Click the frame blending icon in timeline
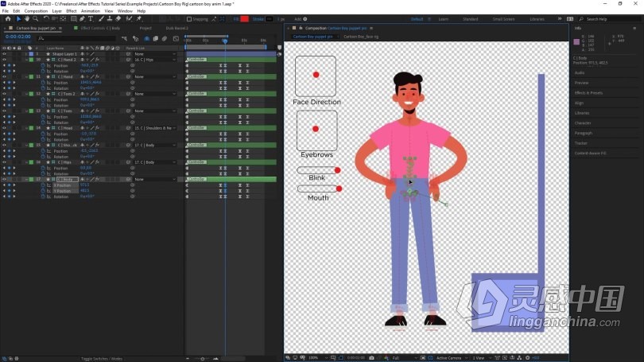The height and width of the screenshot is (362, 644). pos(156,39)
